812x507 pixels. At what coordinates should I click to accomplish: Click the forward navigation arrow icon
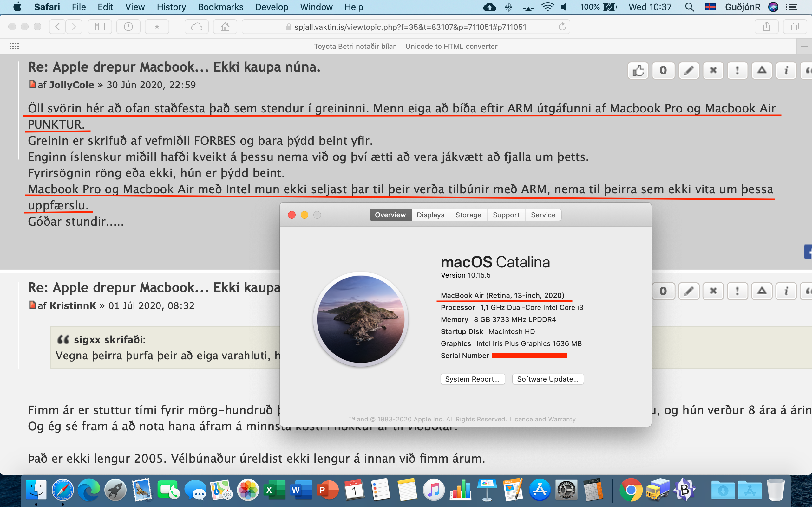(x=74, y=26)
